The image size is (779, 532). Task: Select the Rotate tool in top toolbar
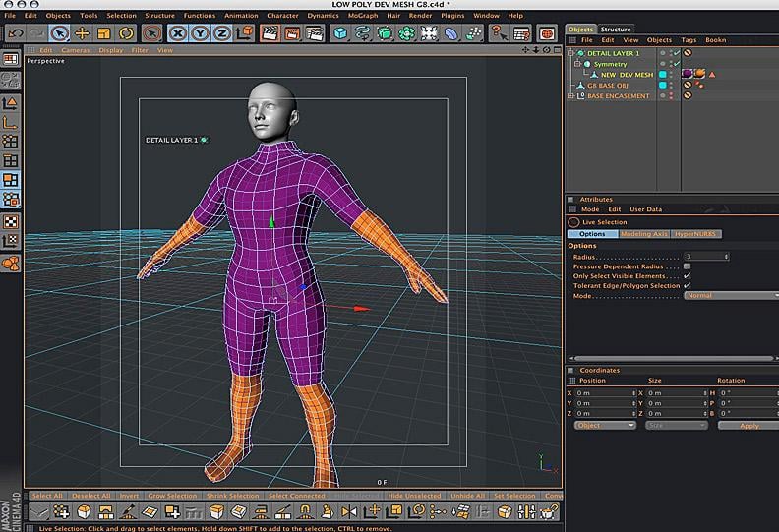coord(125,33)
